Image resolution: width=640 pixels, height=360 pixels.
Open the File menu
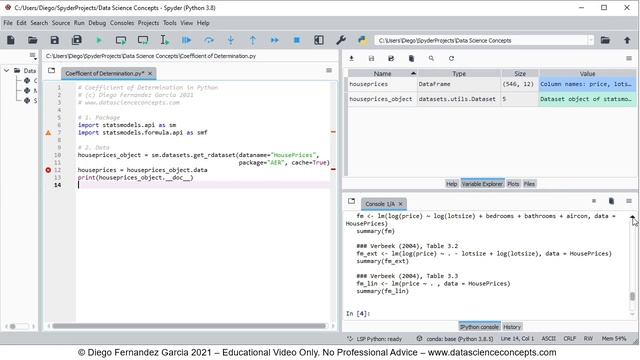pyautogui.click(x=8, y=23)
